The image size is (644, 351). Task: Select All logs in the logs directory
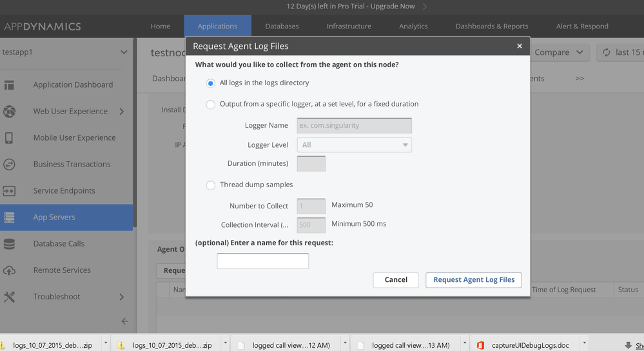(x=211, y=83)
